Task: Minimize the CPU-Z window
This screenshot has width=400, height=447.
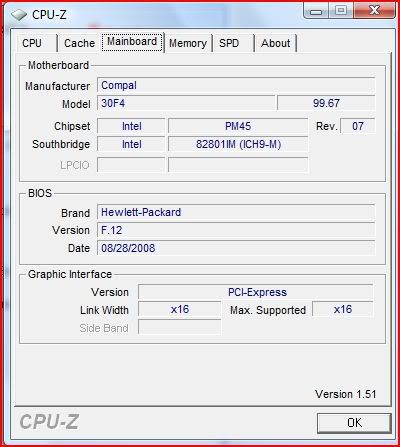Action: pos(316,11)
